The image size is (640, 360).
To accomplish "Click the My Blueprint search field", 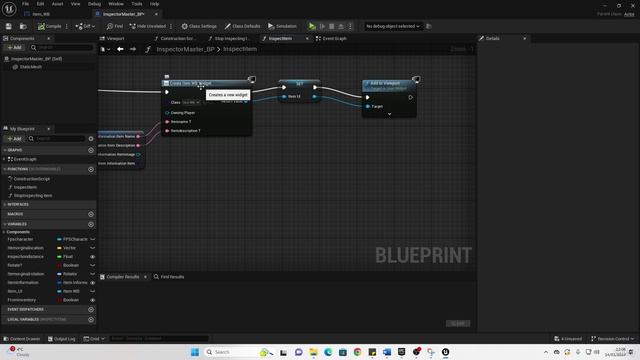I will click(57, 138).
